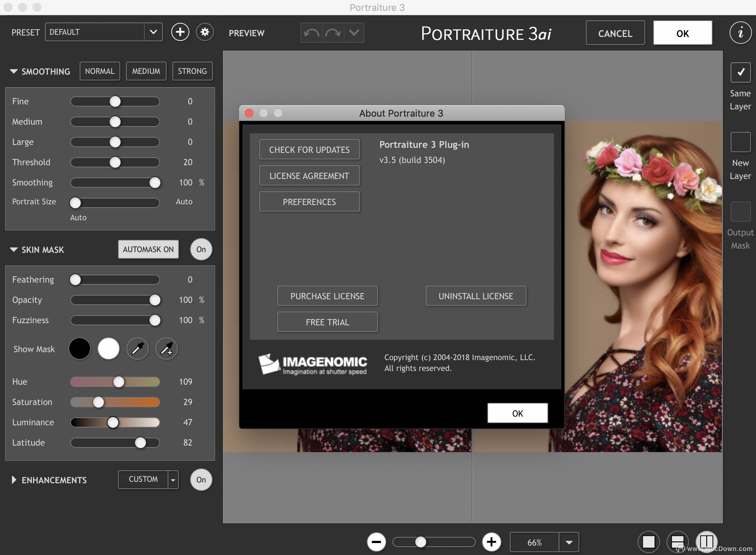Collapse the Smoothing section
The height and width of the screenshot is (555, 756).
[14, 71]
